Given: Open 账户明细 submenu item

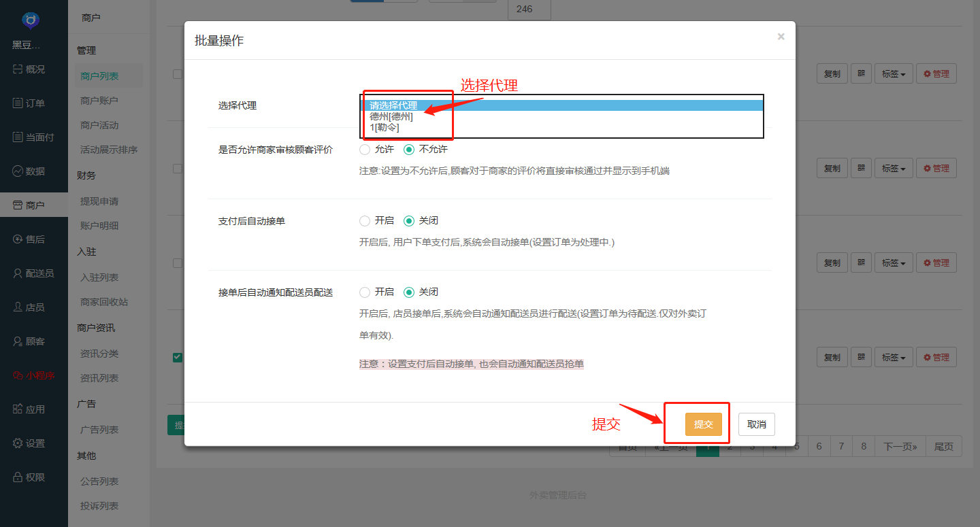Looking at the screenshot, I should [99, 226].
